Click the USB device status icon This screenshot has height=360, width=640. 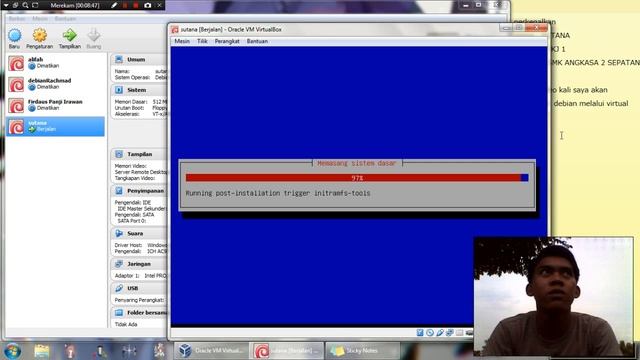pos(440,333)
